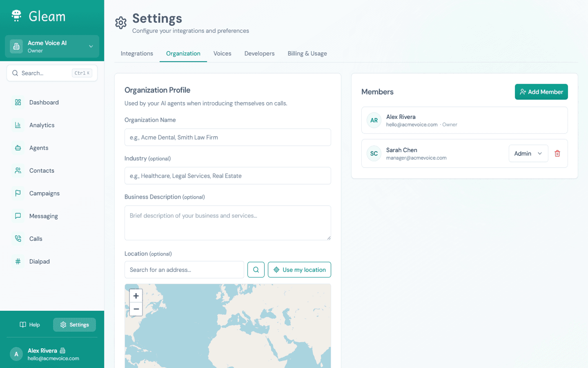Click the Dashboard grid icon in sidebar
The width and height of the screenshot is (588, 368).
click(x=18, y=102)
